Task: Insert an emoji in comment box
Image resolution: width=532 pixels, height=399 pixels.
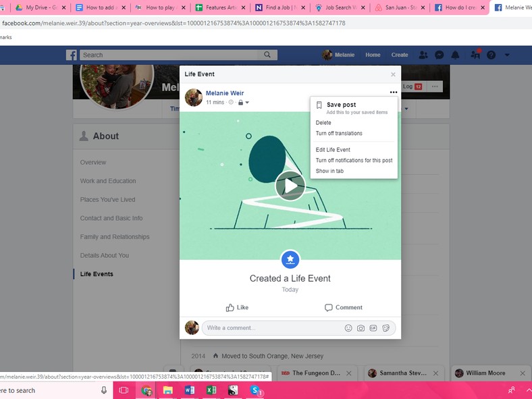Action: [x=348, y=328]
